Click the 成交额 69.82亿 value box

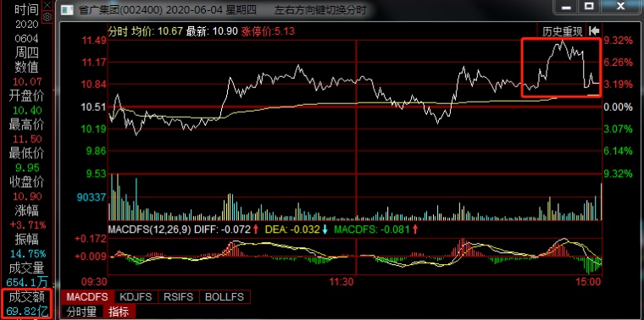click(x=26, y=304)
